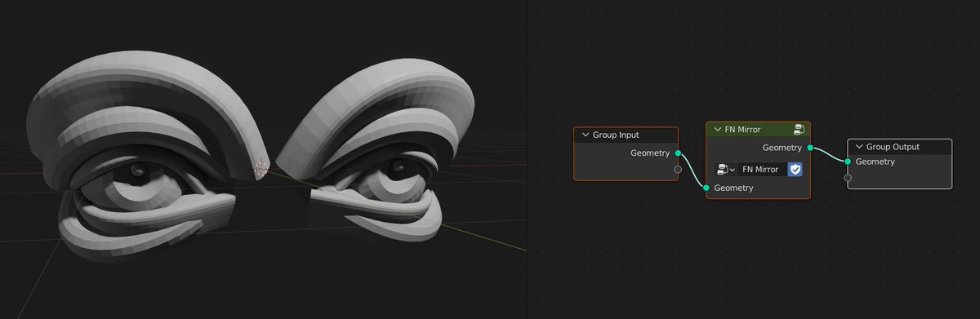Click the empty gray socket on Group Input
The width and height of the screenshot is (980, 319).
(x=678, y=170)
